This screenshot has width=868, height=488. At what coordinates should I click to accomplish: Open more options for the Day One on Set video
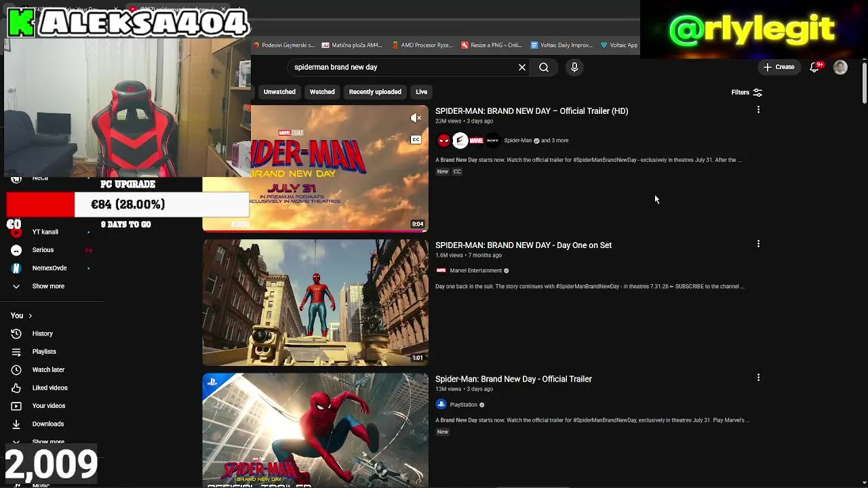[758, 243]
